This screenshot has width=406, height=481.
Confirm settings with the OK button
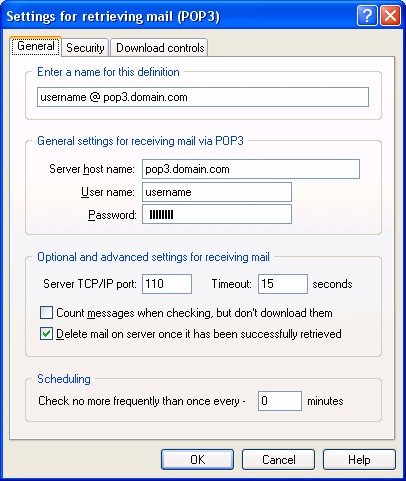pos(197,460)
